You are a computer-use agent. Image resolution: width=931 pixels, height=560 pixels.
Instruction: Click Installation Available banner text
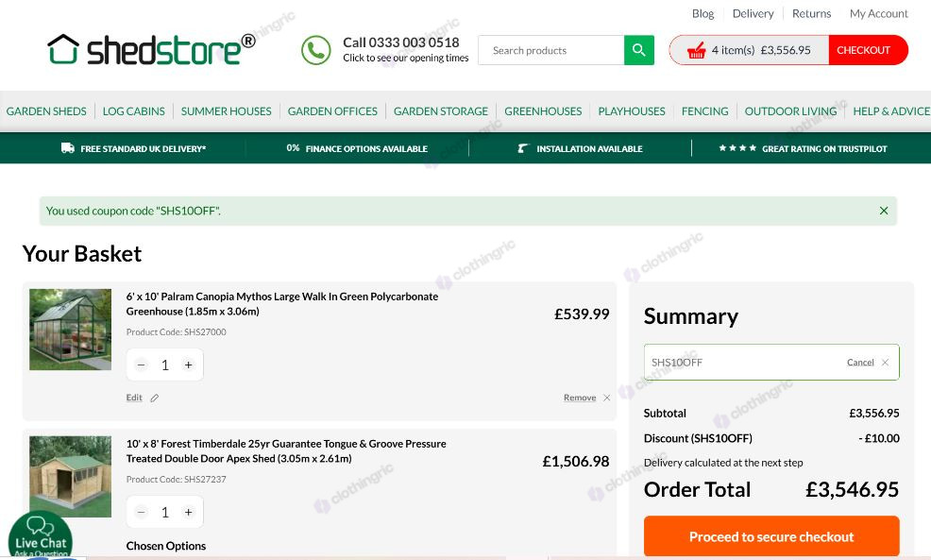coord(589,148)
